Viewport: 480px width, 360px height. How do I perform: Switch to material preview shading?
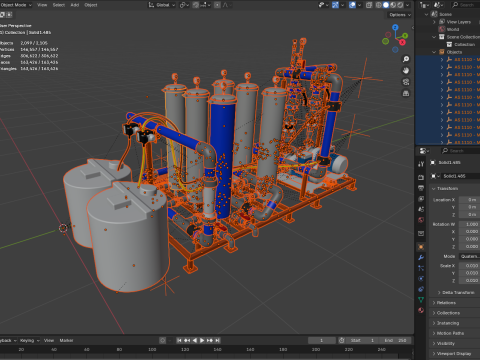(393, 5)
